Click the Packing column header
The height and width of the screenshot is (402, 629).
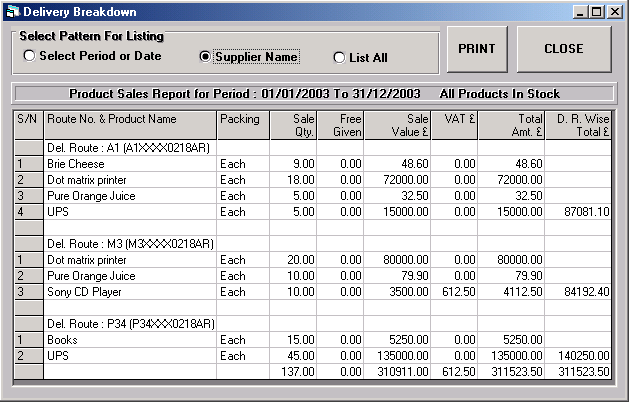tap(243, 125)
